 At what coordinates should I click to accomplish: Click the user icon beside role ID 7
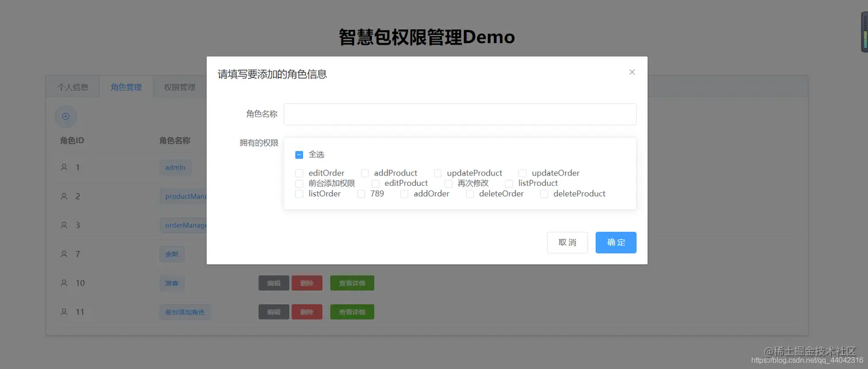(x=64, y=254)
